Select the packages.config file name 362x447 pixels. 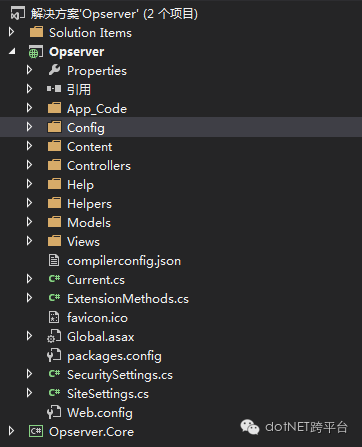(114, 356)
